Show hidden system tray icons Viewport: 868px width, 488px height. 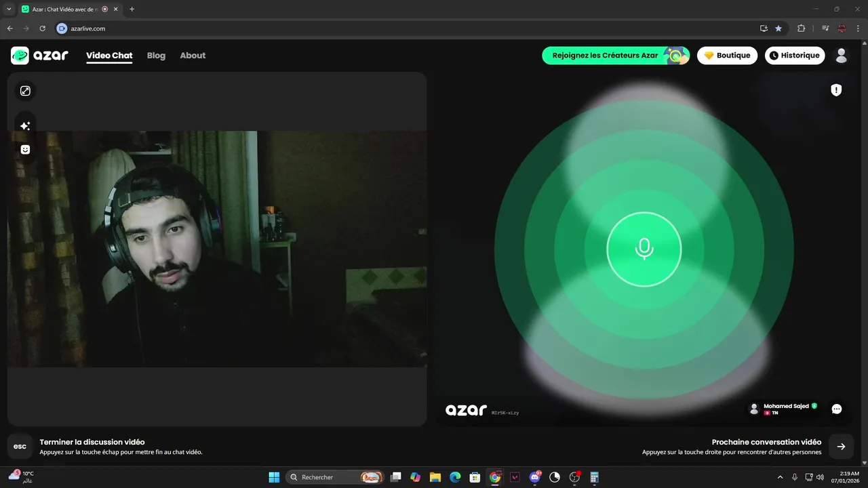780,477
